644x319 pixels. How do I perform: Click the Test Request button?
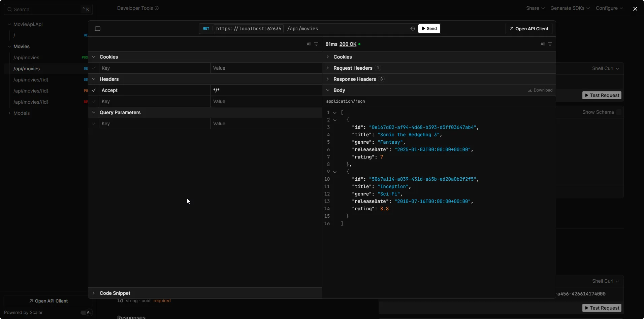coord(602,95)
